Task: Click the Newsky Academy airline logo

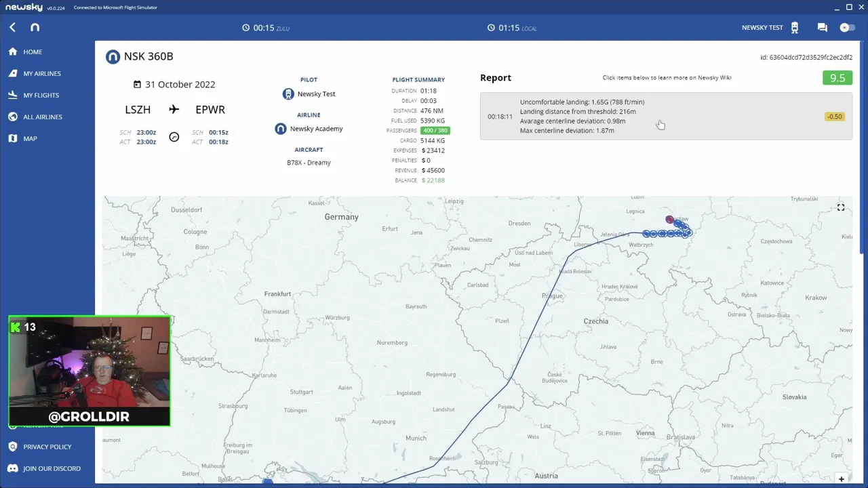Action: [x=281, y=129]
